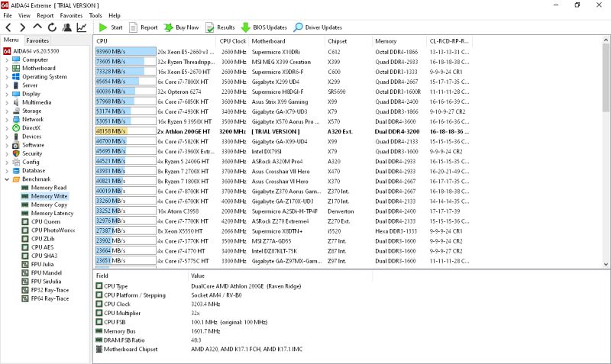
Task: Open the Help menu
Action: [x=114, y=15]
